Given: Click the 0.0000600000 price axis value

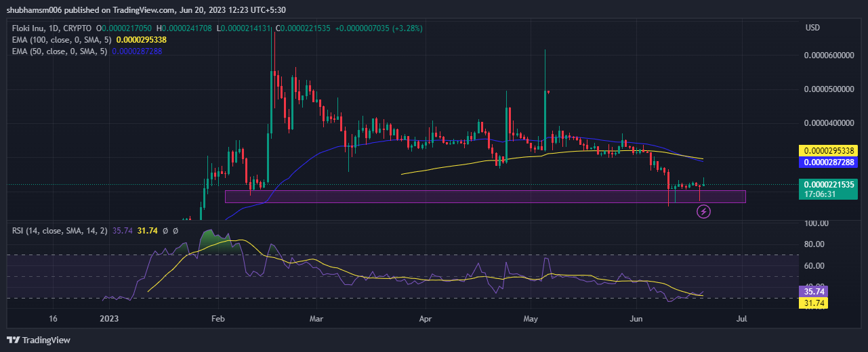Looking at the screenshot, I should coord(829,56).
